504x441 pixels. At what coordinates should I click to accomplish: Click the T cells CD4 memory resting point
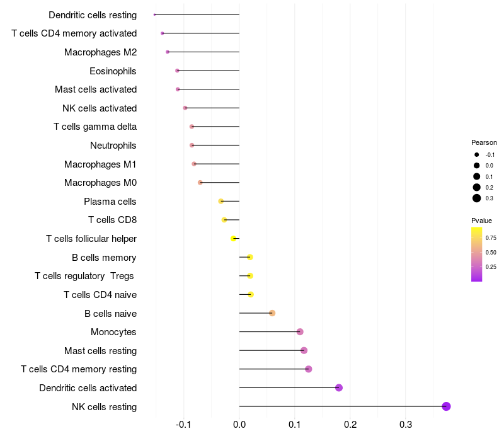click(x=308, y=369)
